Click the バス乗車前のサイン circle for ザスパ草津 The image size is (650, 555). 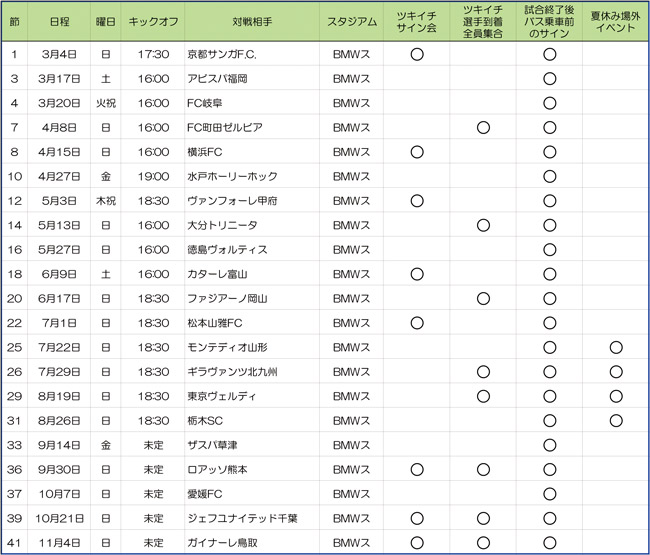[550, 446]
